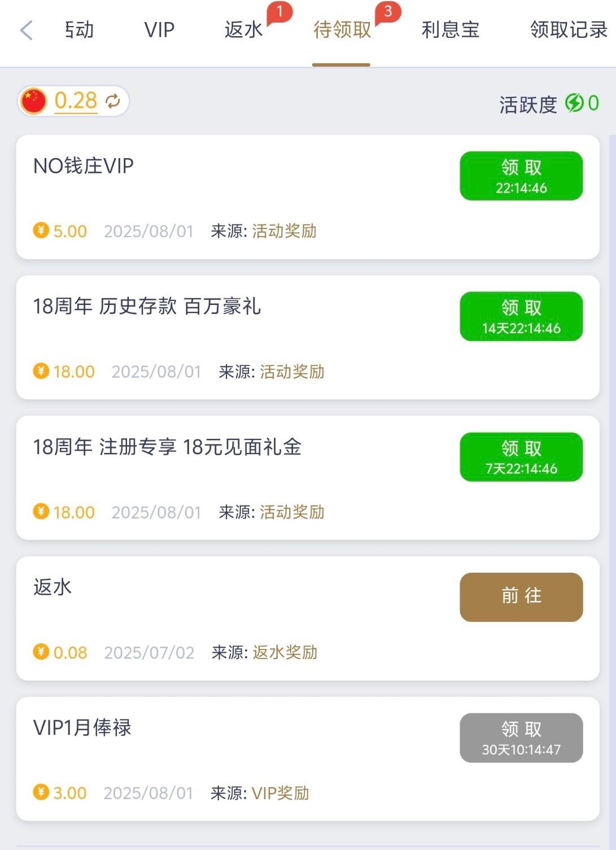The height and width of the screenshot is (850, 616).
Task: Open the 领取记录 tab
Action: click(569, 30)
